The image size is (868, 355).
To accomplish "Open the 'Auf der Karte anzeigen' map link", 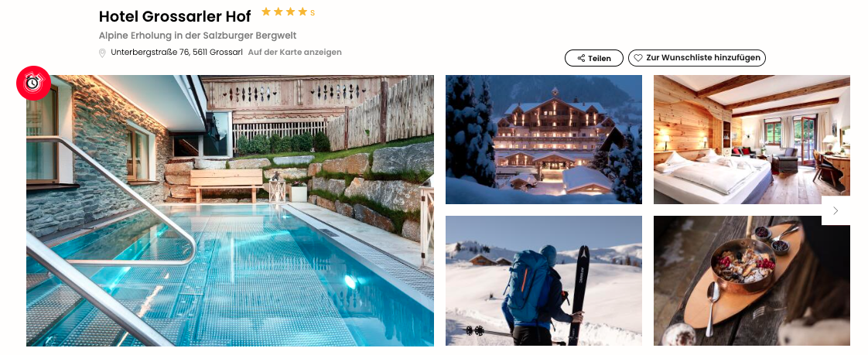I will [x=295, y=53].
